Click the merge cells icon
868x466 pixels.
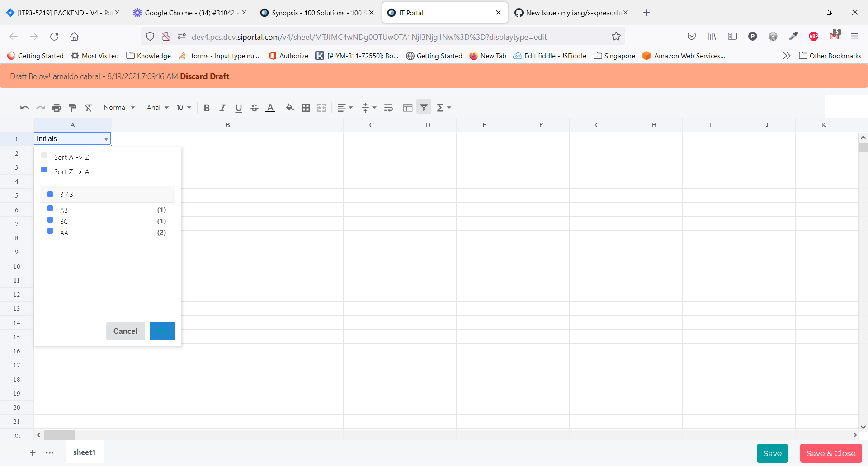(321, 107)
